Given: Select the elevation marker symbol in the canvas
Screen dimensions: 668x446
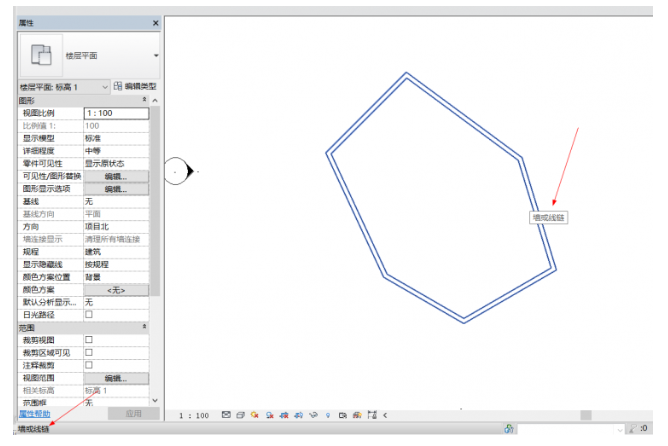Looking at the screenshot, I should coord(179,171).
